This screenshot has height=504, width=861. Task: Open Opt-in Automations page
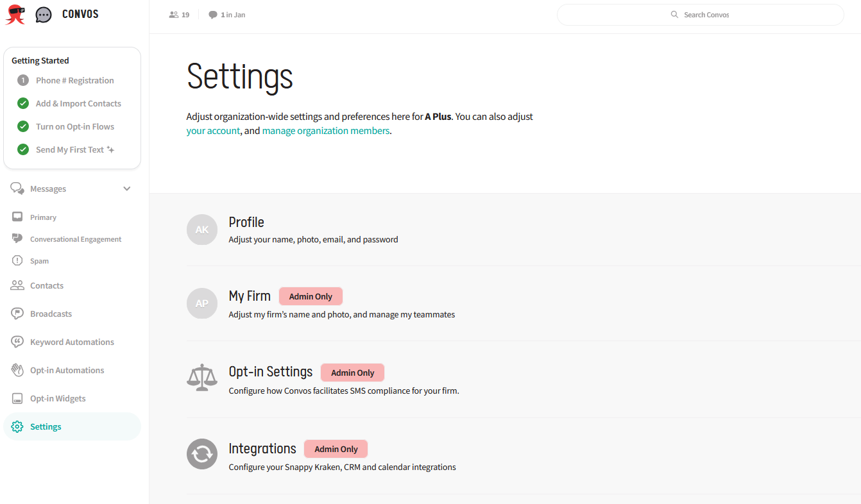point(67,370)
